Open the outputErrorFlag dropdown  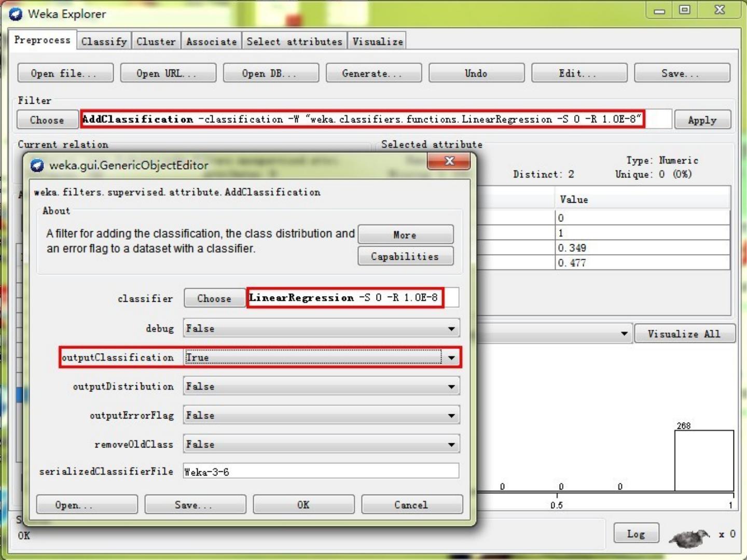point(322,415)
